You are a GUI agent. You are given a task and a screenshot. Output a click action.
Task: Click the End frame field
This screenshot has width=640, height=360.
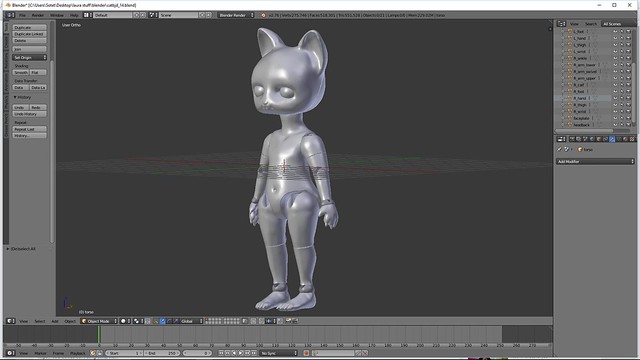[x=162, y=353]
